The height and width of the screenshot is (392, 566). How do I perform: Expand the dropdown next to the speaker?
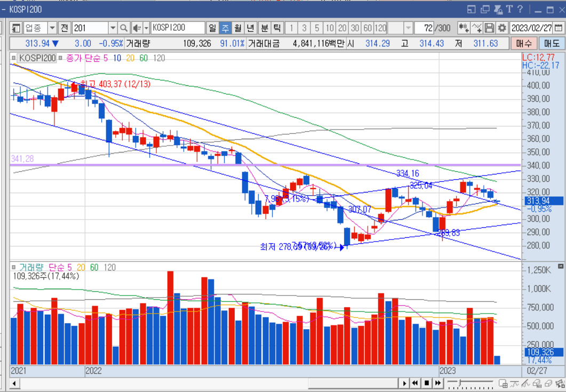146,28
